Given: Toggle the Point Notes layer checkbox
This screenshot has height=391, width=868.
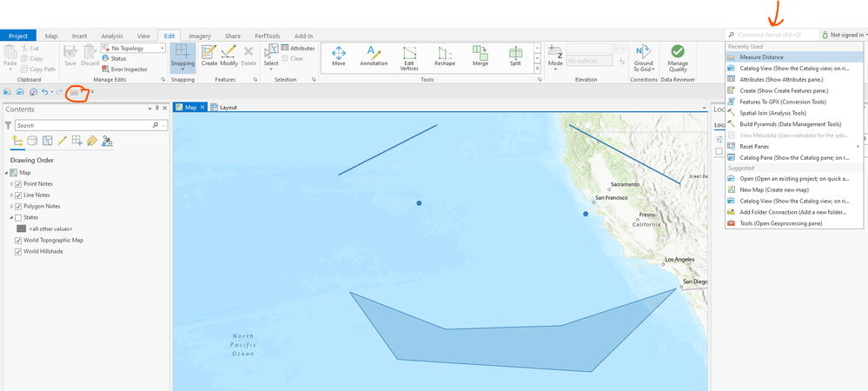Looking at the screenshot, I should pyautogui.click(x=18, y=184).
